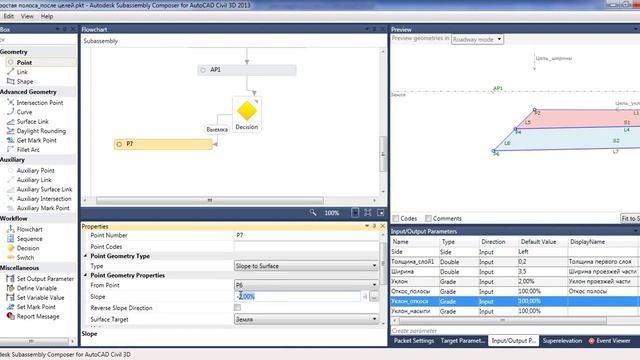
Task: Open the Type Slope to Surface dropdown
Action: tap(306, 266)
